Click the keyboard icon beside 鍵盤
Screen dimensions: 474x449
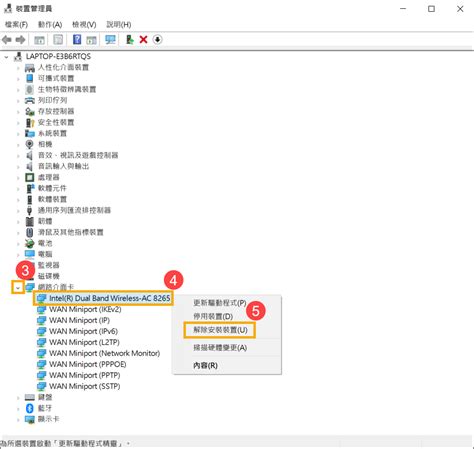(x=30, y=397)
